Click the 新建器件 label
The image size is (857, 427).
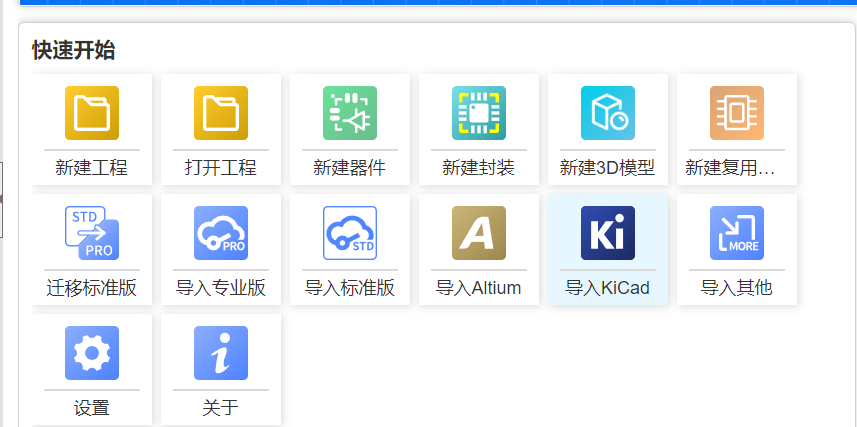tap(350, 167)
